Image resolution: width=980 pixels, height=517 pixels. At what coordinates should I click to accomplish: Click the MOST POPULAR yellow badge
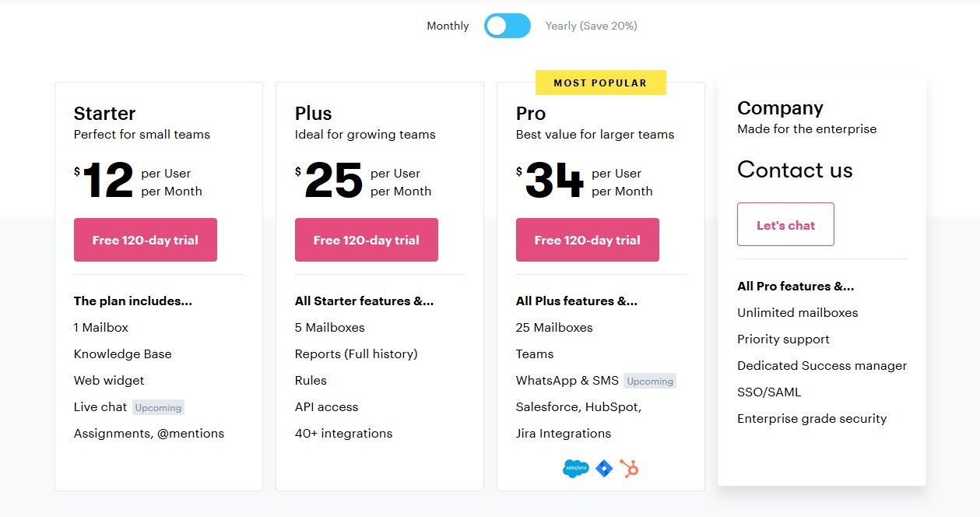tap(601, 83)
